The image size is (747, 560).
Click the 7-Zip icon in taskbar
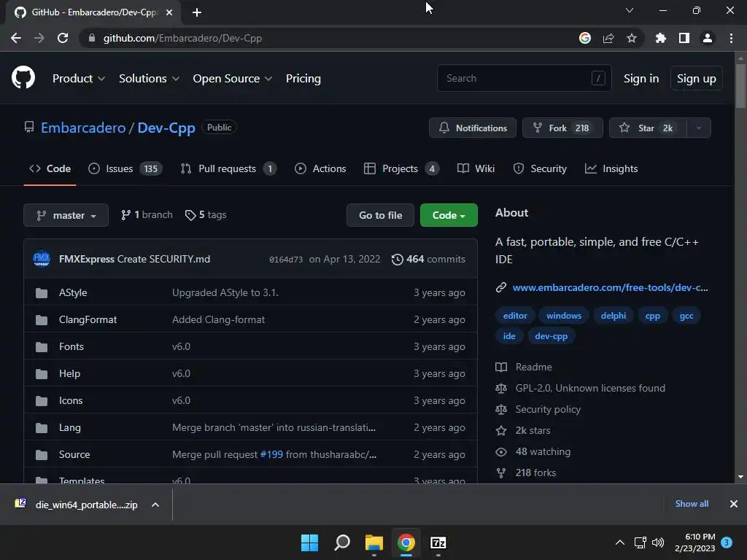[x=438, y=542]
